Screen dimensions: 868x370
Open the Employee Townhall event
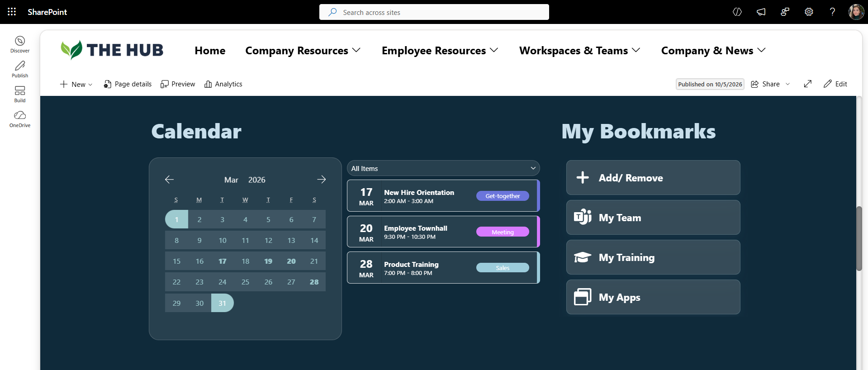coord(443,232)
